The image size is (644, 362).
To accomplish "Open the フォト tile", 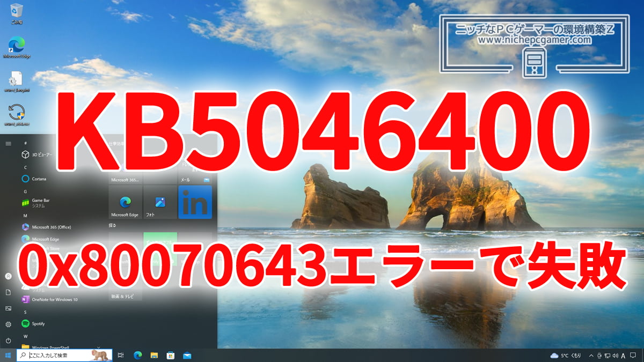I will pyautogui.click(x=160, y=202).
